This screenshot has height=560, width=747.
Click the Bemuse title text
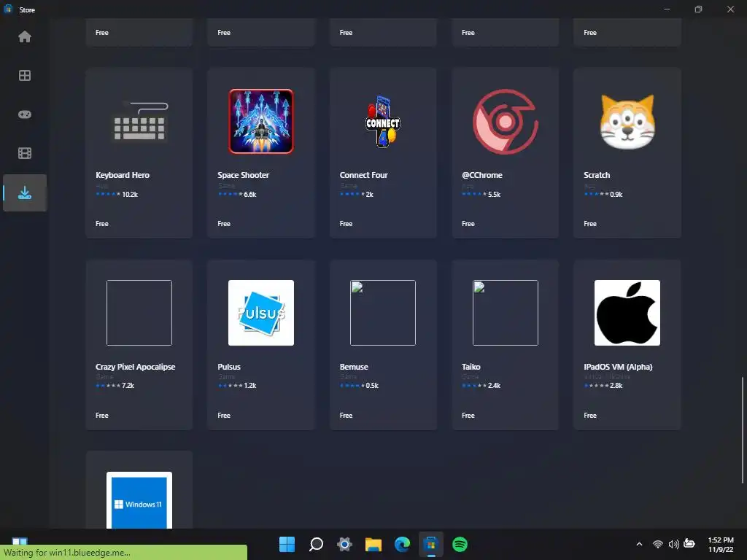354,367
